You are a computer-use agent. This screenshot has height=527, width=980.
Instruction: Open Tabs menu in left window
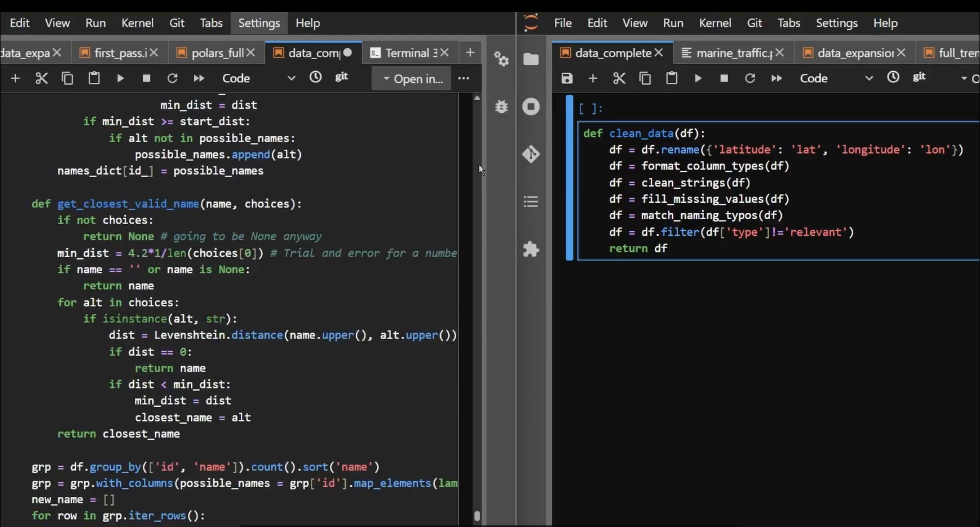[x=211, y=23]
